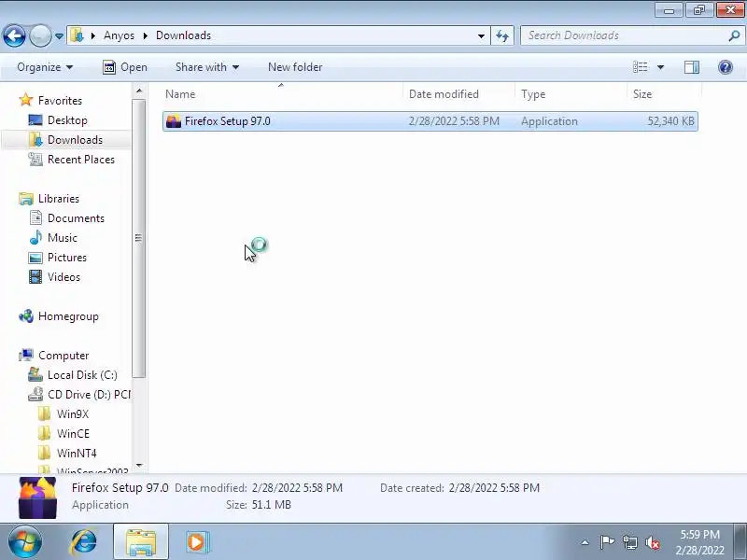Expand the breadcrumb arrow before Anyos
Image resolution: width=747 pixels, height=560 pixels.
coord(93,35)
